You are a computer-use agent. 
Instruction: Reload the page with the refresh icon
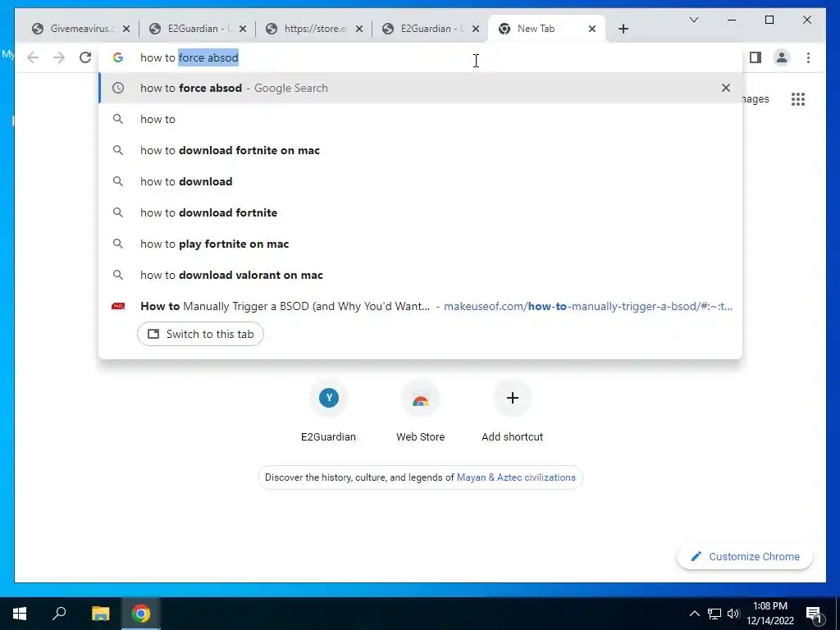click(x=85, y=57)
